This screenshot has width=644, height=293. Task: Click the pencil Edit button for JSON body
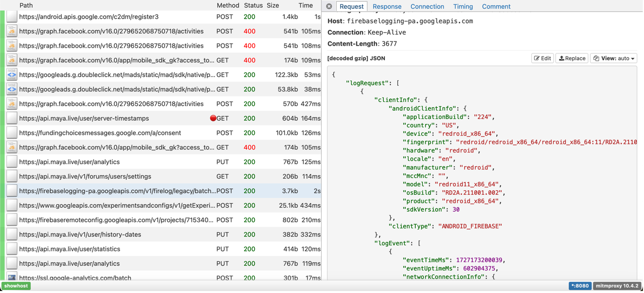(x=542, y=58)
